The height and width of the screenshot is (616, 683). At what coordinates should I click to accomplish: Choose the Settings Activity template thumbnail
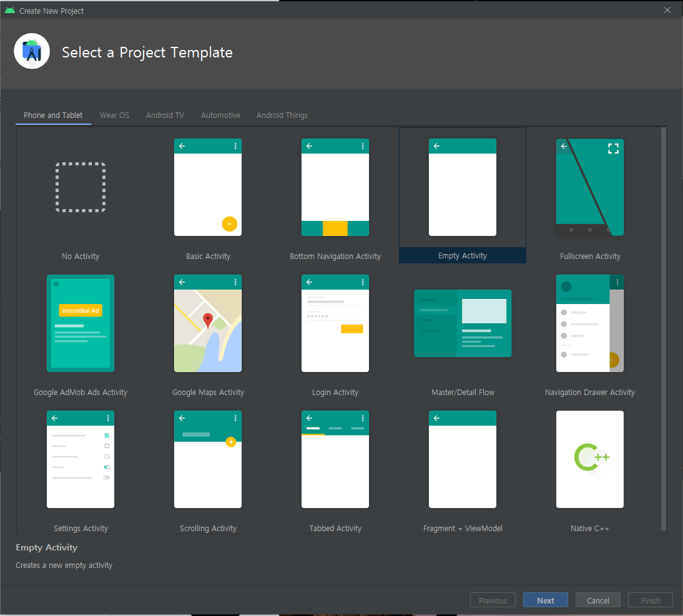click(81, 459)
